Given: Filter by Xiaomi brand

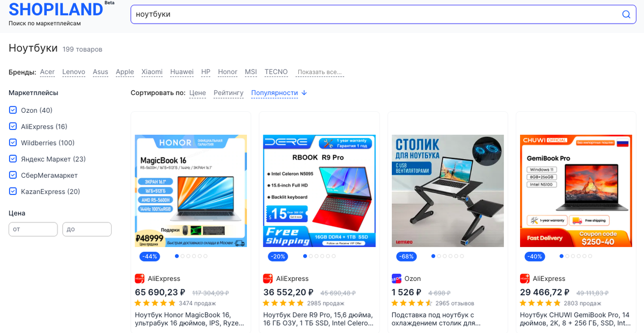Looking at the screenshot, I should point(152,72).
